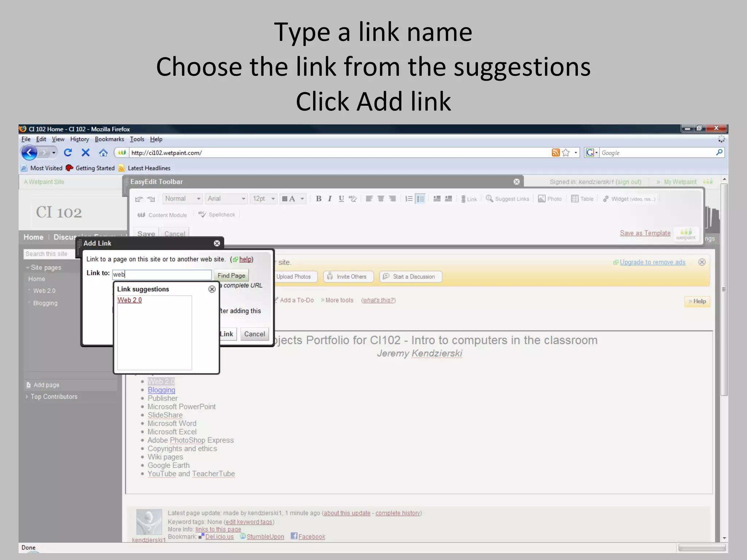The image size is (747, 560).
Task: Open the Suggest Links tool
Action: [507, 199]
